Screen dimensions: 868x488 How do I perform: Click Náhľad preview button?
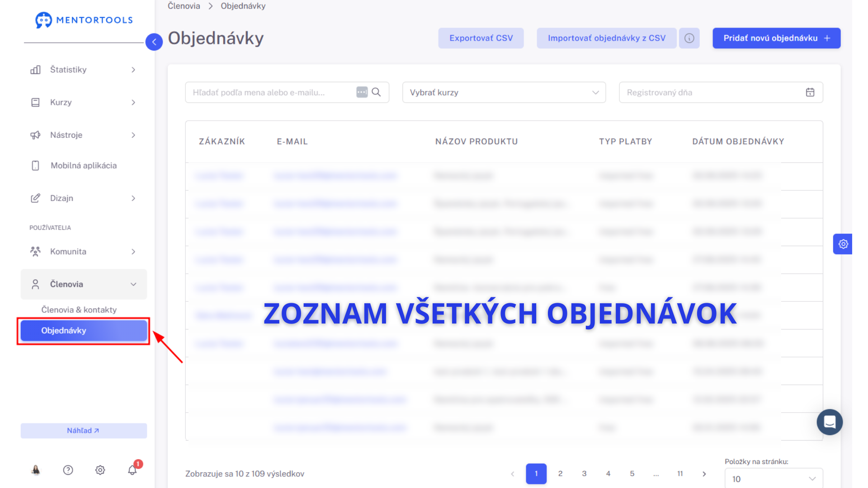pyautogui.click(x=84, y=431)
